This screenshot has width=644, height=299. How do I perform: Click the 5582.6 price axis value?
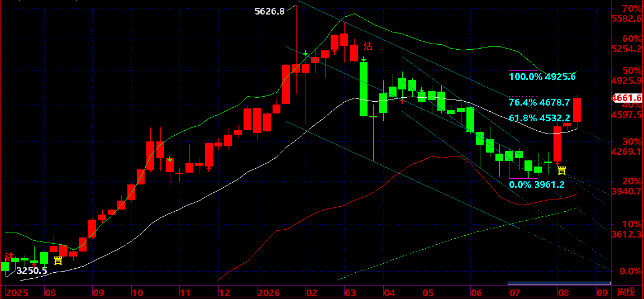(626, 18)
